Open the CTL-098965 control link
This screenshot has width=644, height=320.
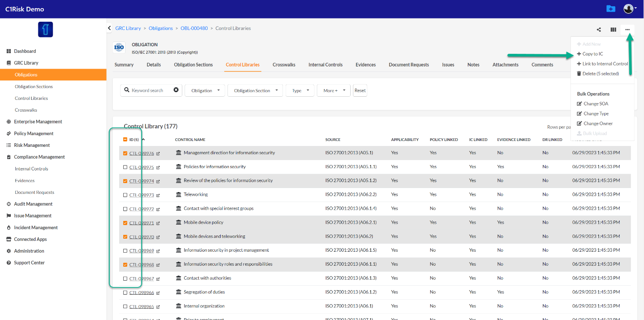tap(142, 306)
